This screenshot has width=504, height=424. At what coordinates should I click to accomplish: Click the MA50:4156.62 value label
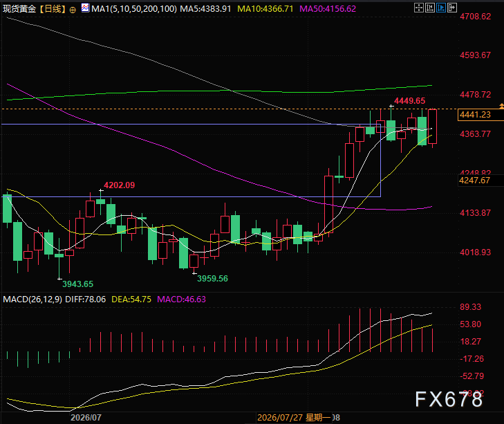pyautogui.click(x=328, y=9)
